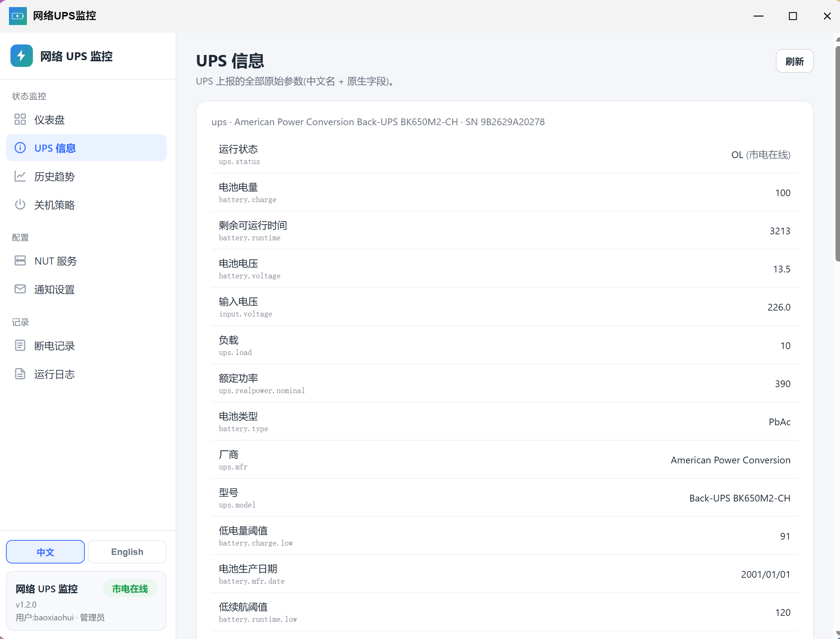The height and width of the screenshot is (639, 840).
Task: Open the 历史趋势 history trends page
Action: (x=86, y=176)
